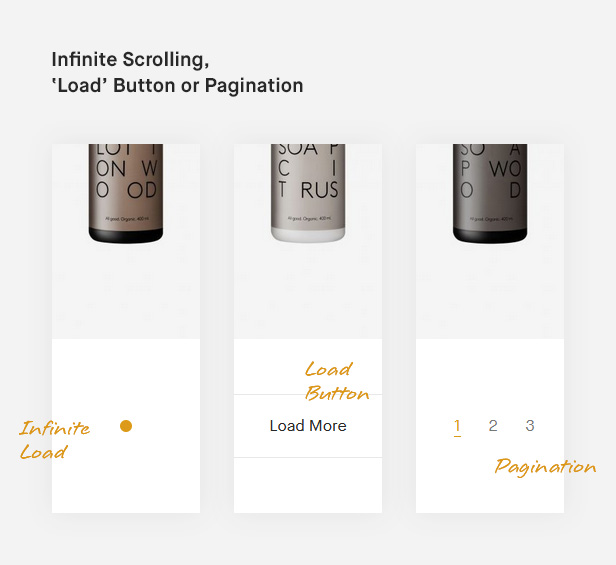This screenshot has height=565, width=616.
Task: Click the black cap of the Soap Wood bottle
Action: coord(490,235)
